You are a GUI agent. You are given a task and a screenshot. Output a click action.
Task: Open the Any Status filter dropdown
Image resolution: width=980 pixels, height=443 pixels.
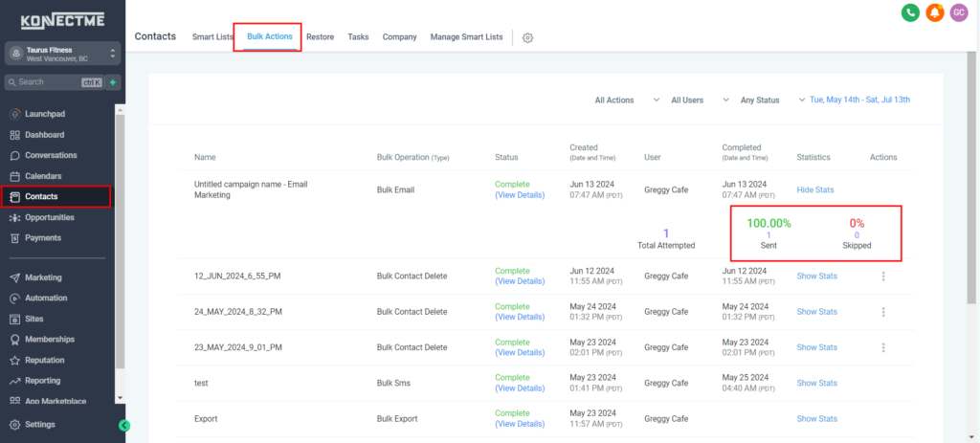coord(772,100)
